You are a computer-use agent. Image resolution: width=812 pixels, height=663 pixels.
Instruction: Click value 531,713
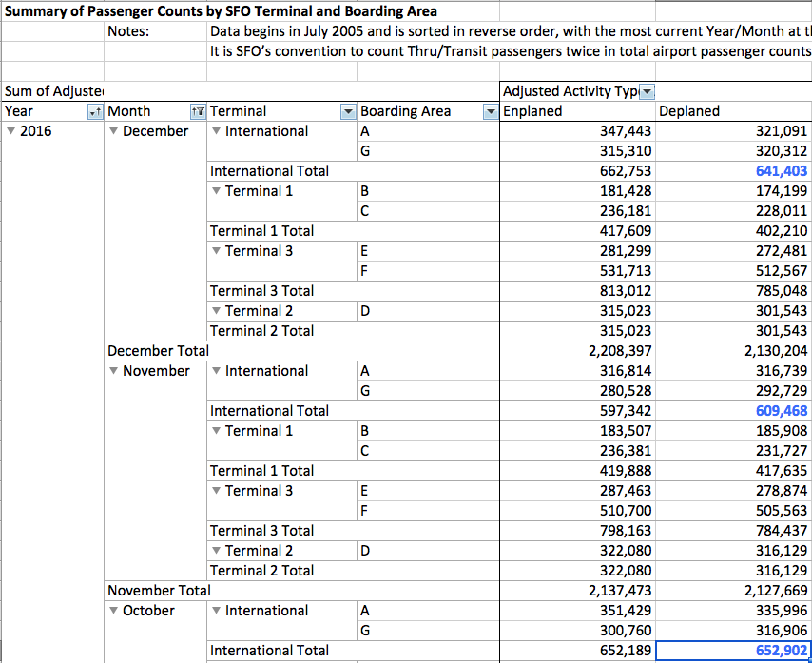625,271
